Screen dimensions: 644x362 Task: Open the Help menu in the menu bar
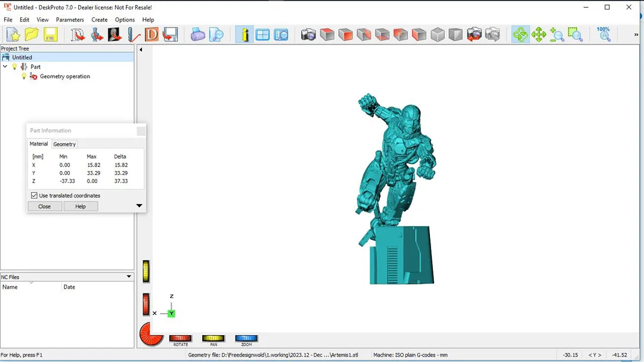coord(148,20)
